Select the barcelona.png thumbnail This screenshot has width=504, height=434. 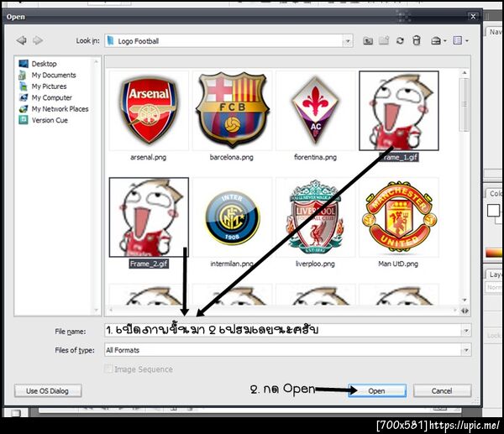(x=232, y=111)
